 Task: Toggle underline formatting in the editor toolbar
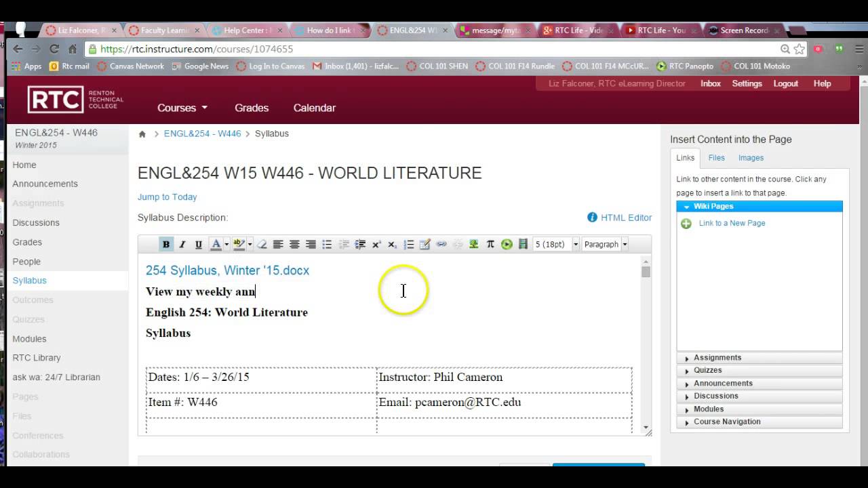[198, 245]
